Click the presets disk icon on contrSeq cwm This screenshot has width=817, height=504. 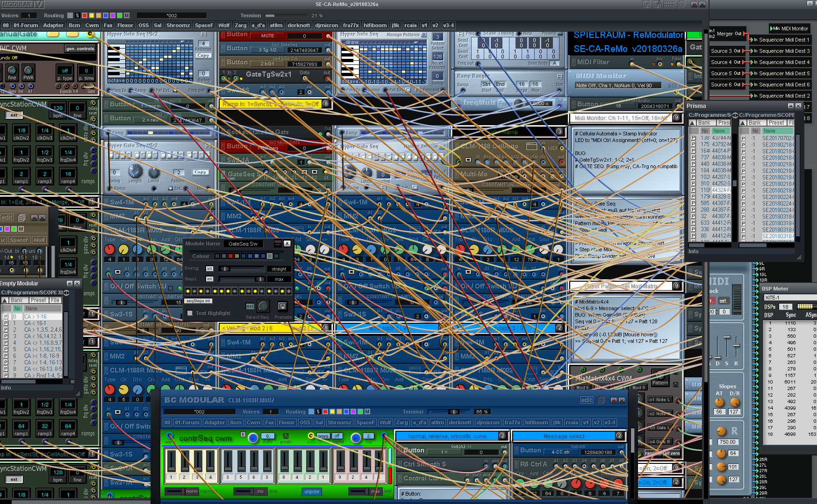pos(286,437)
